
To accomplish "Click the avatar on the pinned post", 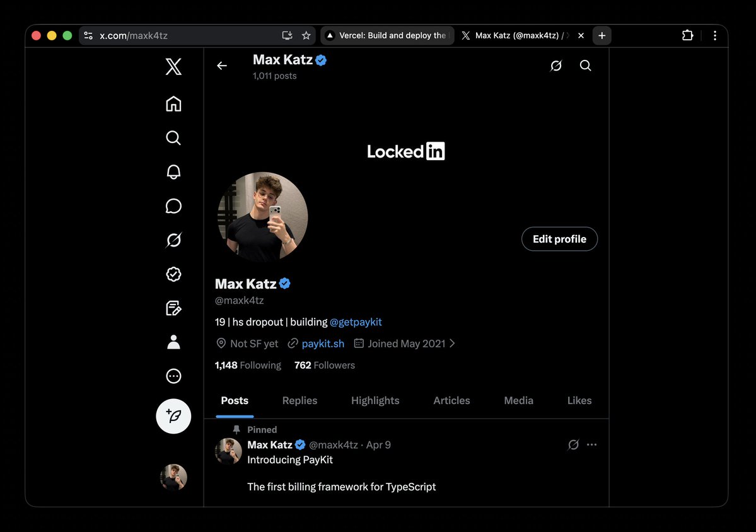I will [228, 451].
